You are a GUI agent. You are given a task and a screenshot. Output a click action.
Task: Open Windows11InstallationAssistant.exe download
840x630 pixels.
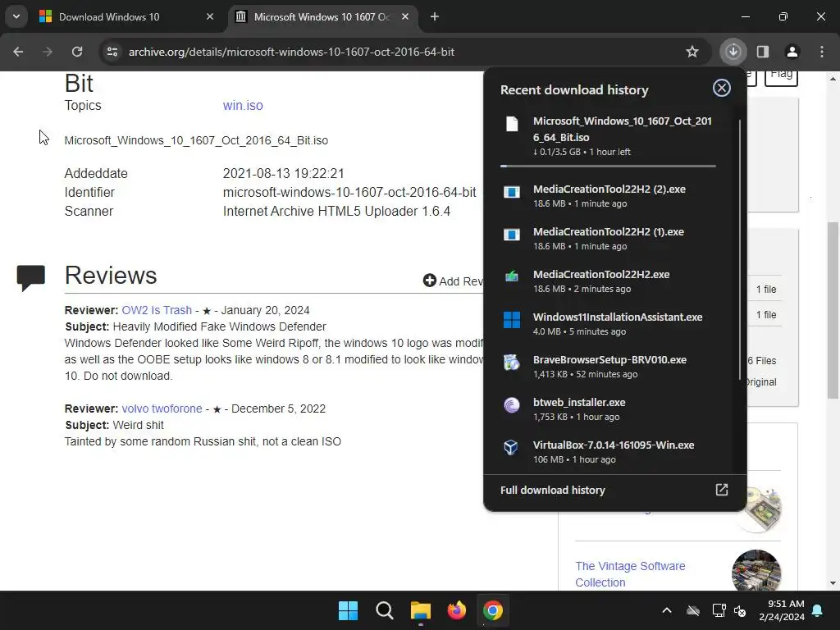[608, 323]
